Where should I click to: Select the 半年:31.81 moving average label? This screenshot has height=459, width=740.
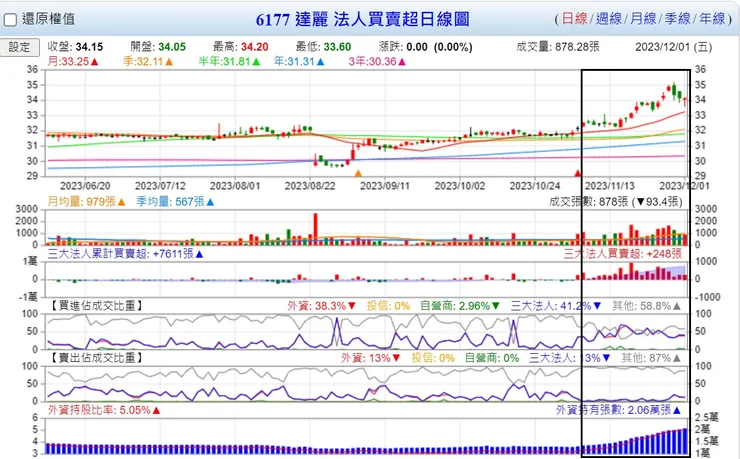(x=229, y=61)
